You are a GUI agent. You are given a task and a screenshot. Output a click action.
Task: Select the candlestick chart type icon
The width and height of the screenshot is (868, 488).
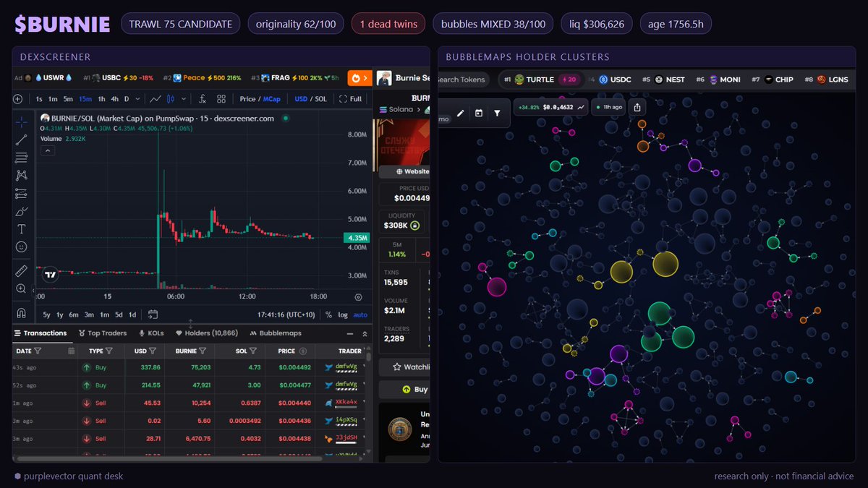coord(171,99)
